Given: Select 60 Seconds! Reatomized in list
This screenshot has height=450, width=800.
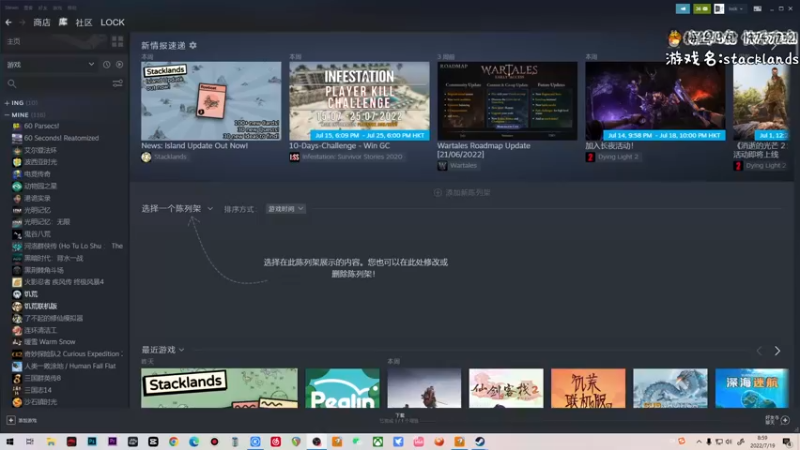Looking at the screenshot, I should coord(61,138).
